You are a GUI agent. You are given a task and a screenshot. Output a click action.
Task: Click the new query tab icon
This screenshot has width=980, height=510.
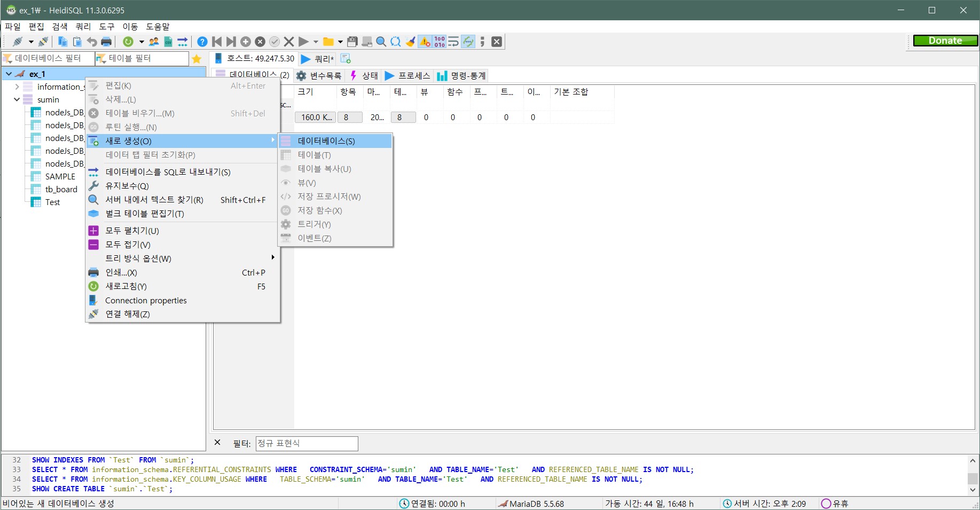346,59
